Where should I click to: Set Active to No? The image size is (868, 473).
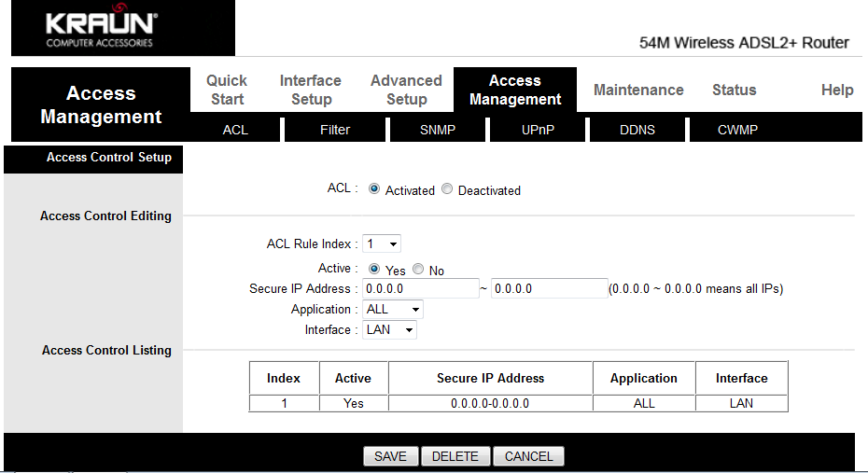tap(418, 270)
